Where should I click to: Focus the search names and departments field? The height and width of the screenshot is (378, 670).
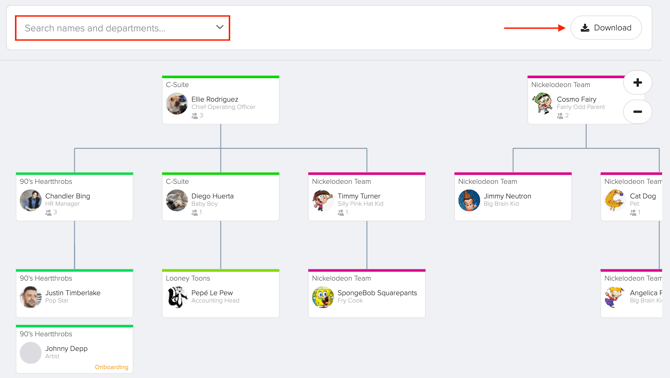pos(123,28)
